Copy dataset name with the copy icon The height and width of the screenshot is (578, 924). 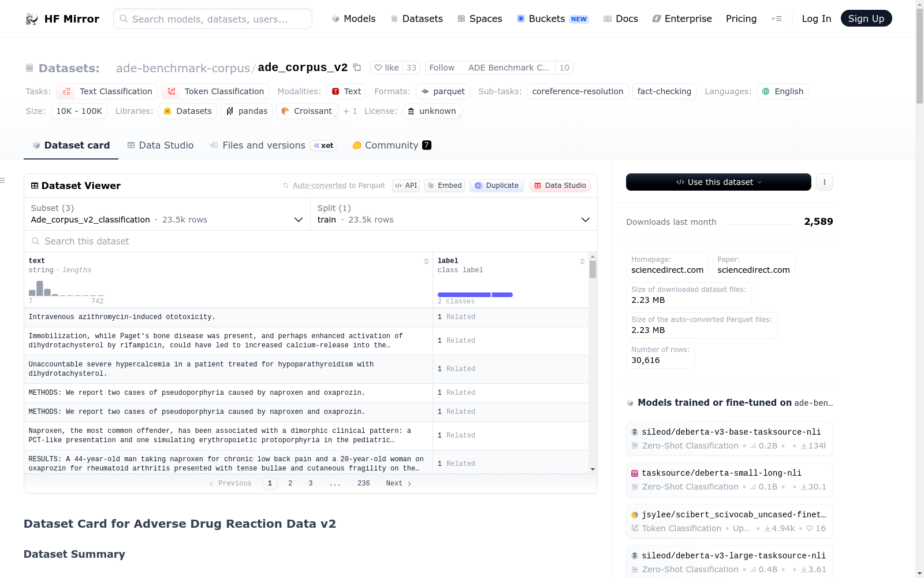click(x=357, y=68)
